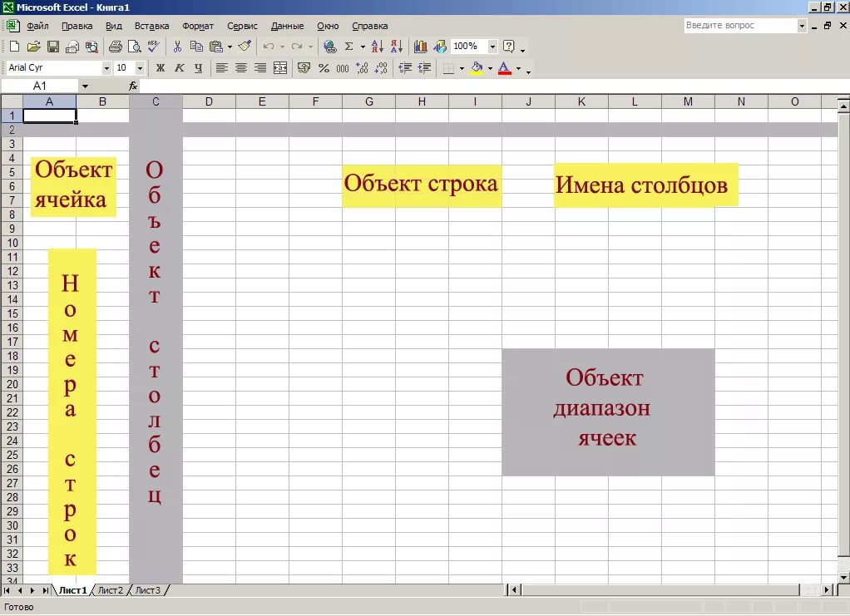This screenshot has height=616, width=850.
Task: Open the 100% zoom dropdown
Action: click(492, 47)
